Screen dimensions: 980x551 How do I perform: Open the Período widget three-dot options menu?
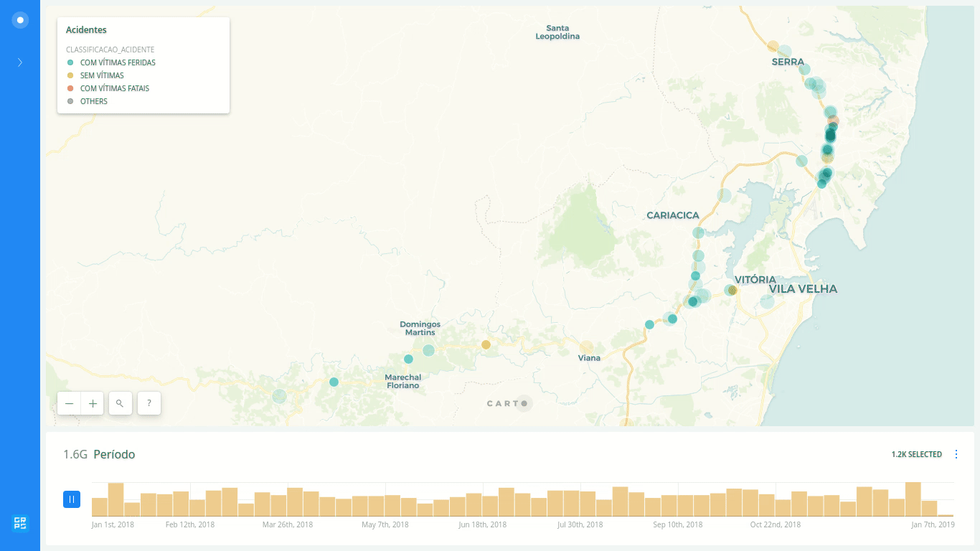click(956, 454)
